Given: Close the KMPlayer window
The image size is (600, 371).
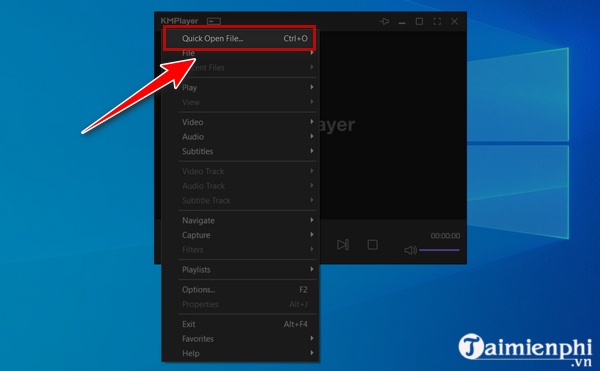Looking at the screenshot, I should [454, 21].
